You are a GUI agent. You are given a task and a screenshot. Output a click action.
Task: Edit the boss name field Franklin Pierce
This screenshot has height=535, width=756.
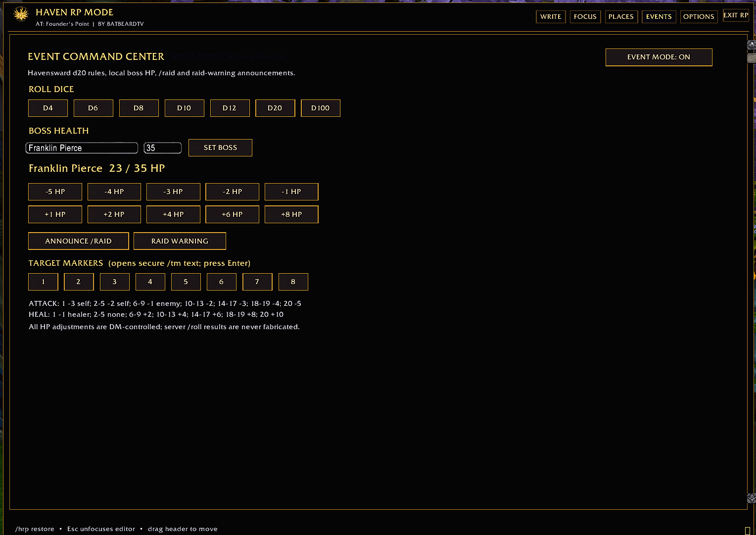(82, 148)
